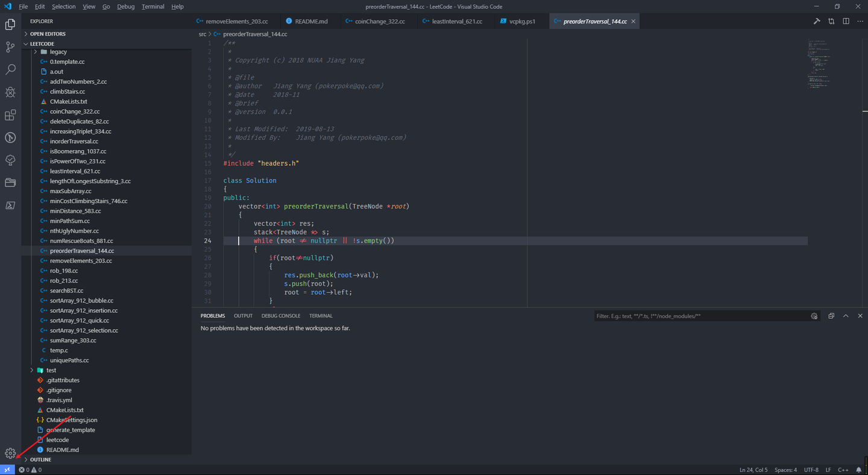The image size is (868, 475).
Task: Expand the legacy folder
Action: coord(58,52)
